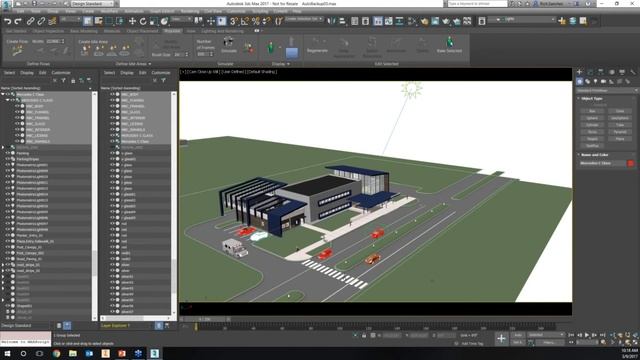
Task: Click the Set Key button
Action: [x=518, y=342]
